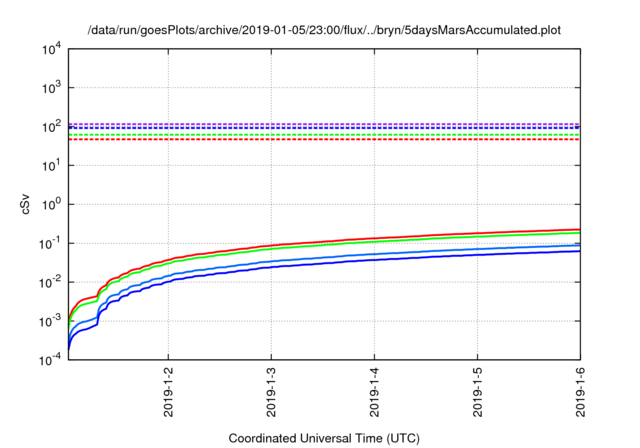Click the 10^0 y-axis tick label
640x448 pixels.
click(x=50, y=204)
